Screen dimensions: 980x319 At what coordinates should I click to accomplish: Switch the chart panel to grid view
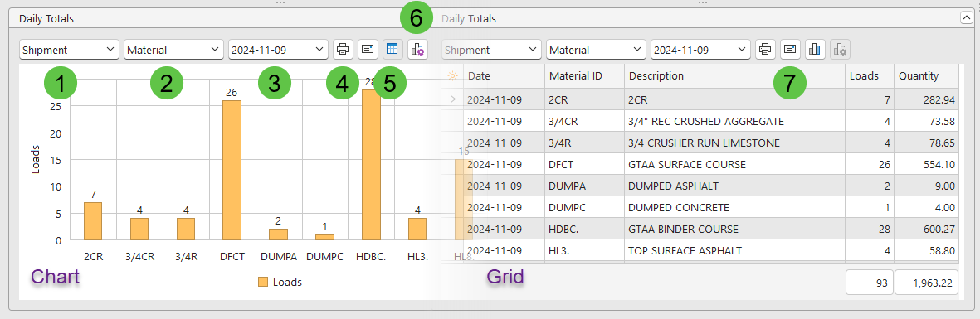(x=392, y=49)
